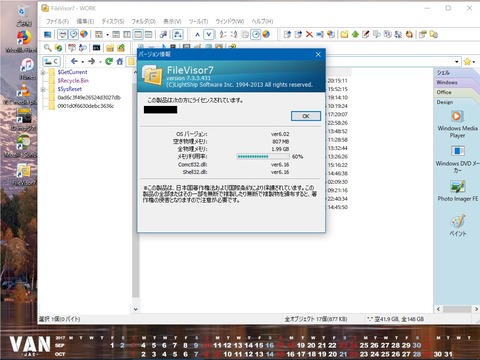Screen dimensions: 480x360
Task: Launch the ペイント shortcut
Action: click(x=457, y=226)
